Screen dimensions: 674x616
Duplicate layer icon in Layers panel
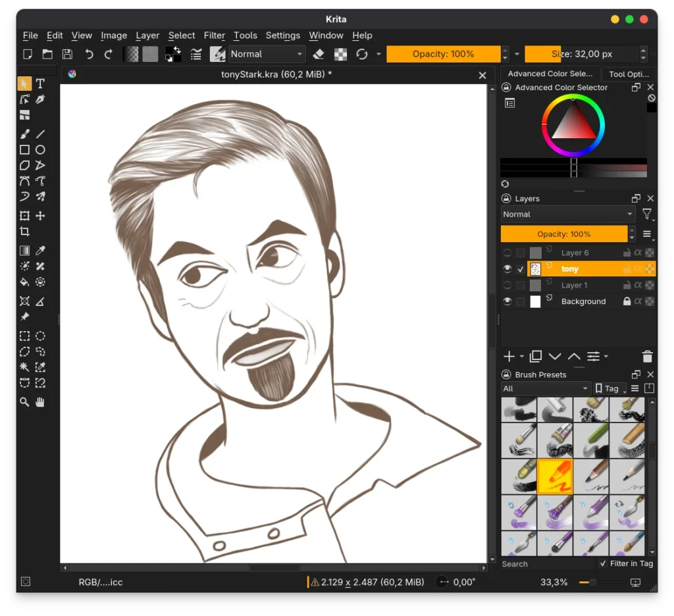click(x=536, y=356)
